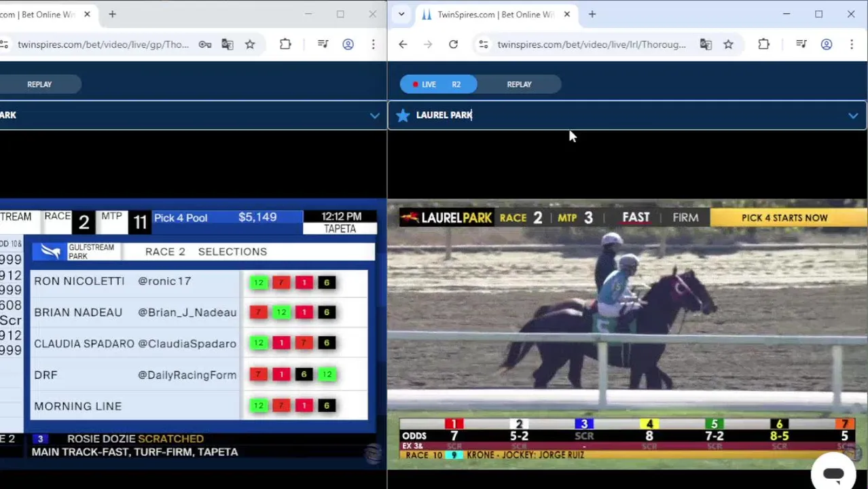The image size is (868, 489).
Task: Click Laurel Park live video stream
Action: pos(628,333)
